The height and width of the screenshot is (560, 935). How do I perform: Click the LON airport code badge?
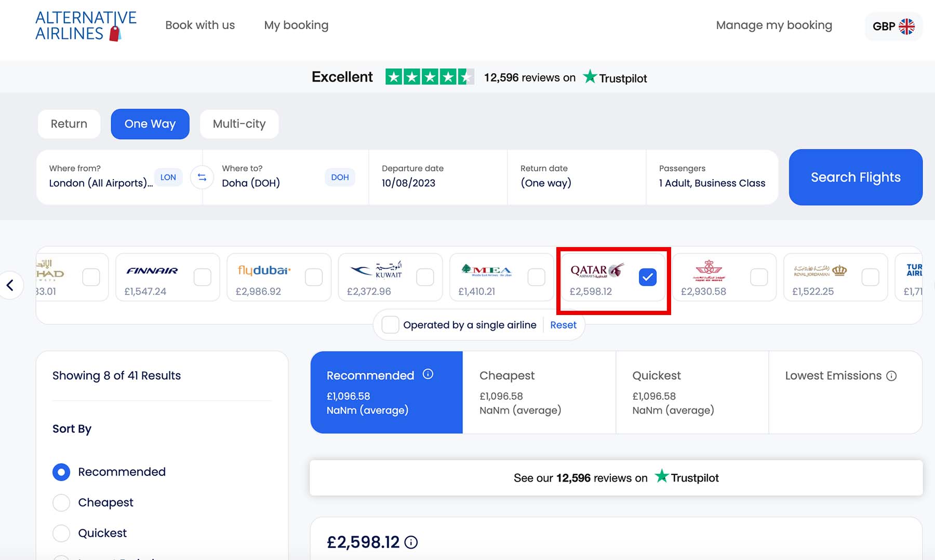(168, 177)
